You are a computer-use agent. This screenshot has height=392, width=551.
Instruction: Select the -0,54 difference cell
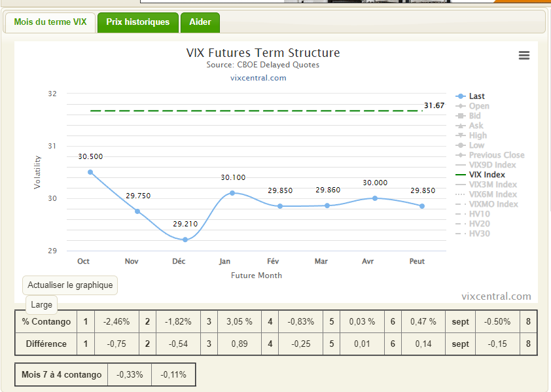click(178, 344)
